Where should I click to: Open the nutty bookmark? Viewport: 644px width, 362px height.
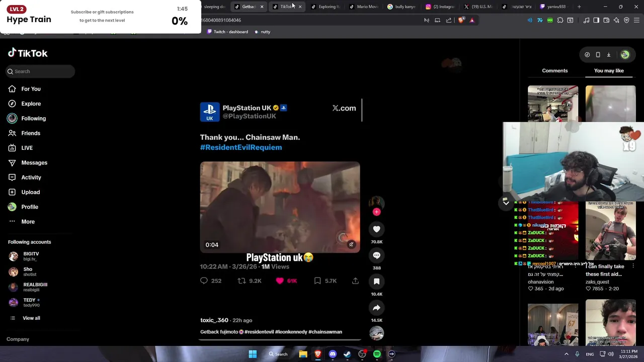(x=262, y=32)
